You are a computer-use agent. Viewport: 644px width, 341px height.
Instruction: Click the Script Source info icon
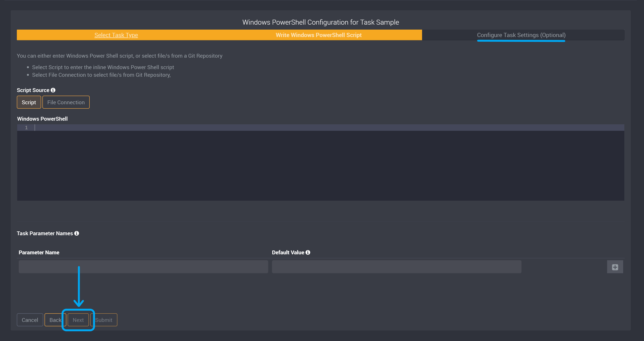(53, 90)
